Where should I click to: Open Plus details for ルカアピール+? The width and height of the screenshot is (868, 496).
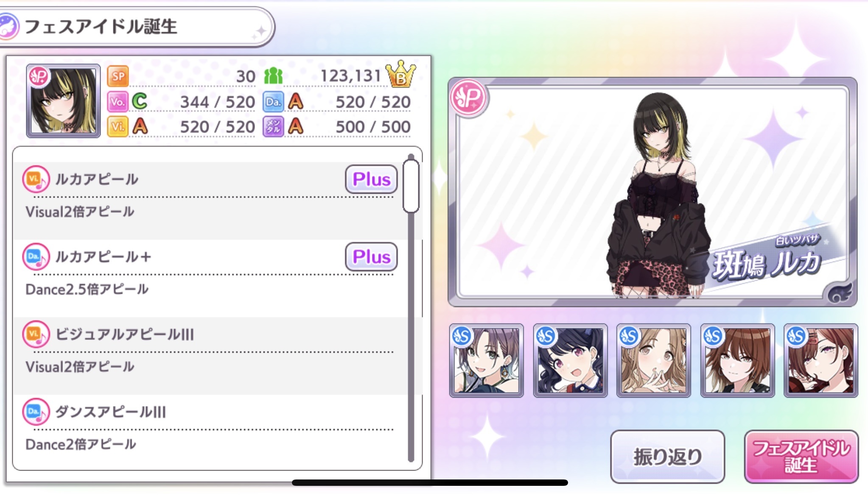[371, 257]
